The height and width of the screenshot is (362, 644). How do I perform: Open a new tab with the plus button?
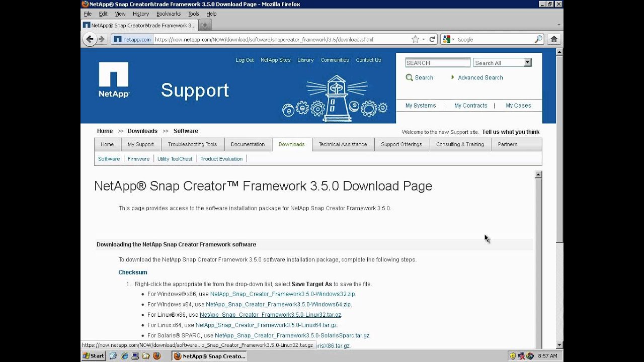click(205, 25)
